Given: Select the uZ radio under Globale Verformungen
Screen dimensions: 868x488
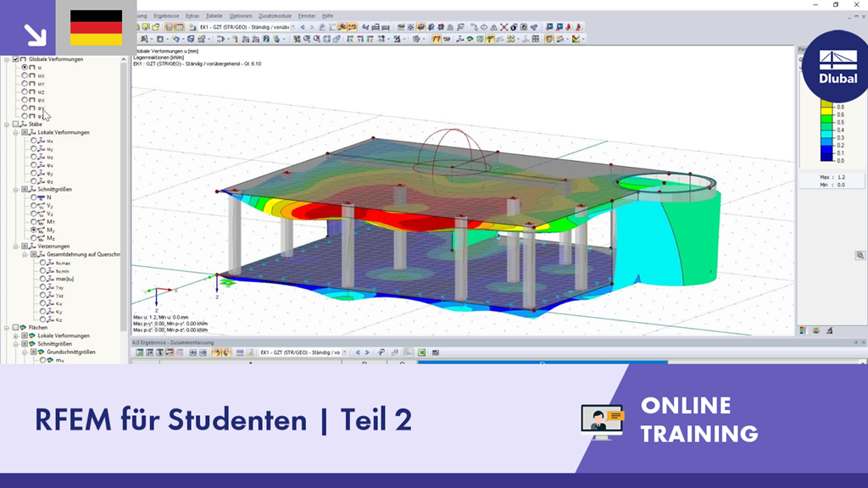Looking at the screenshot, I should [x=25, y=91].
